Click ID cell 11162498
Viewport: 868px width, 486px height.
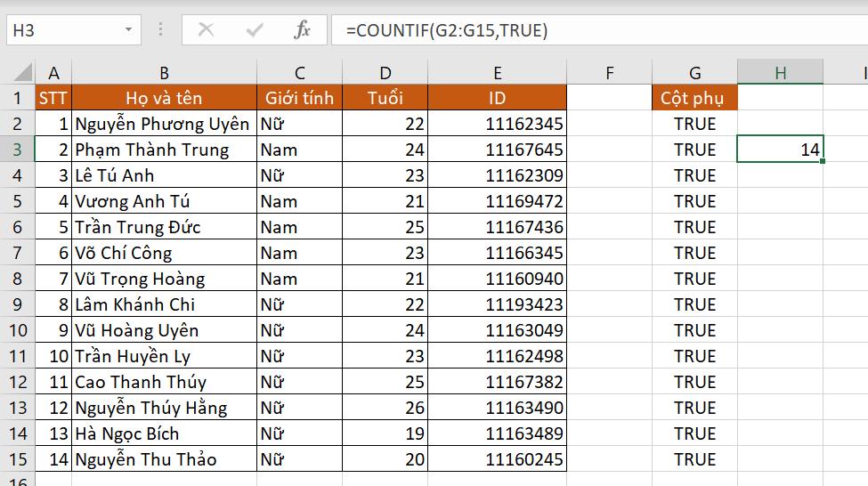(497, 356)
